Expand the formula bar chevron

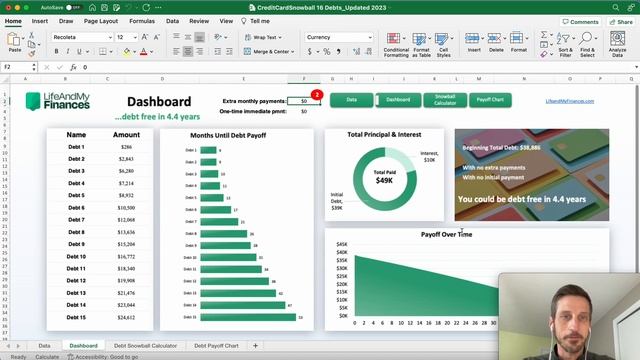(636, 67)
